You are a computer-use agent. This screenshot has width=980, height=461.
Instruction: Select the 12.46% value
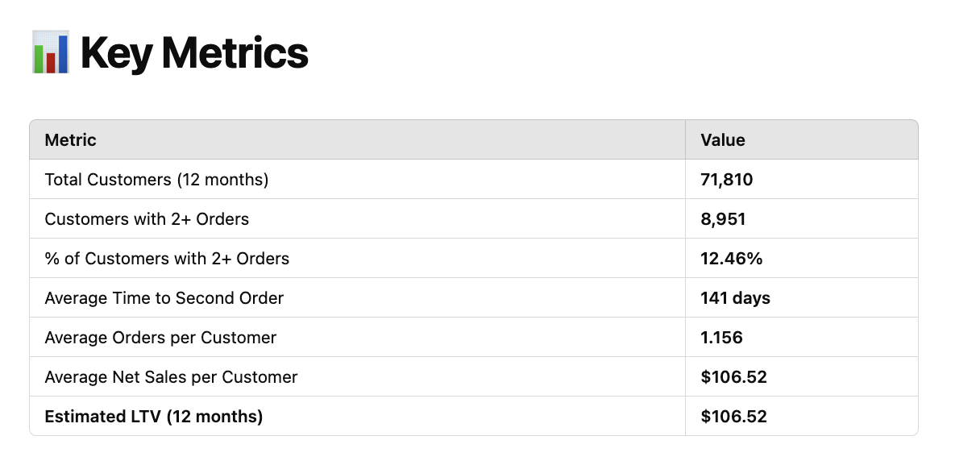[x=732, y=259]
